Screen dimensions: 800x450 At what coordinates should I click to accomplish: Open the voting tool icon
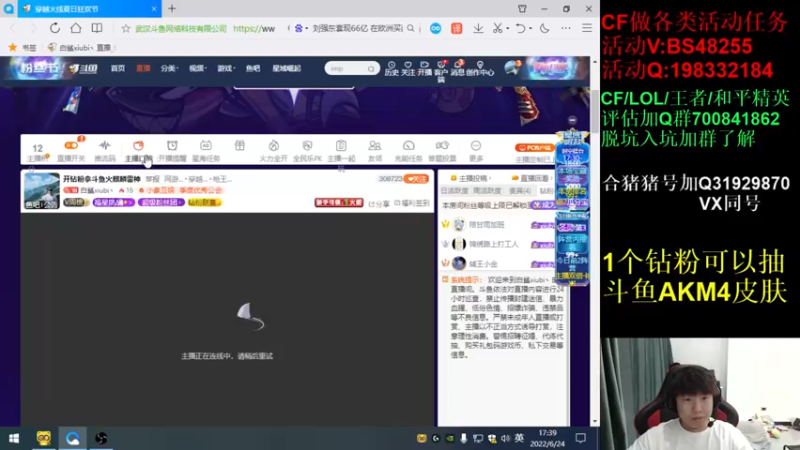click(x=442, y=151)
